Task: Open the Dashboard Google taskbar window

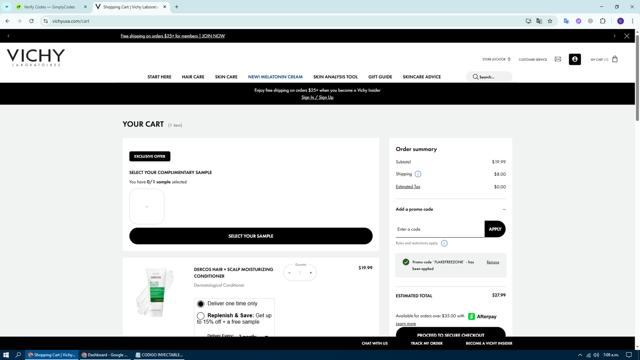Action: 105,355
